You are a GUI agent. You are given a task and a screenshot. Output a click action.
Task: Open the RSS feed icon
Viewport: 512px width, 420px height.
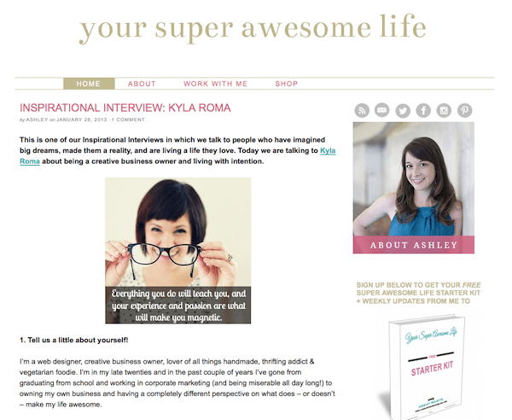tap(362, 110)
